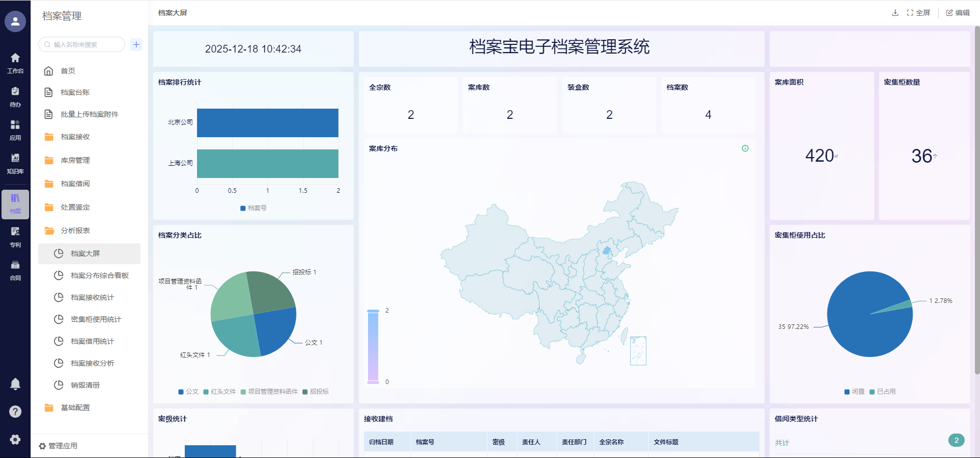980x458 pixels.
Task: Click the 编辑 edit button
Action: tap(958, 13)
